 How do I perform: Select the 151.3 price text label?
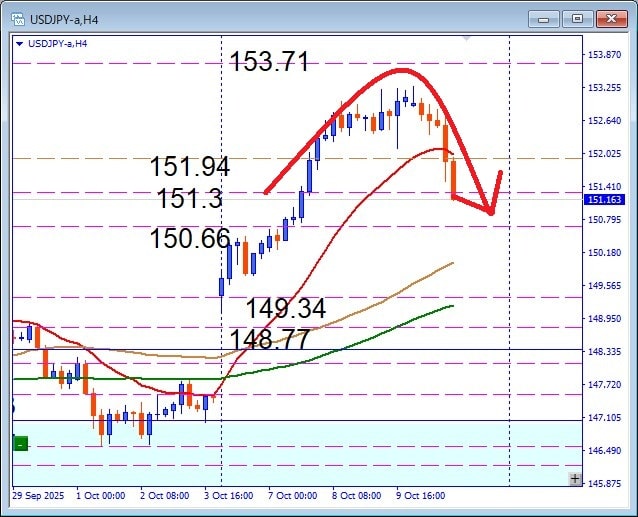[189, 200]
